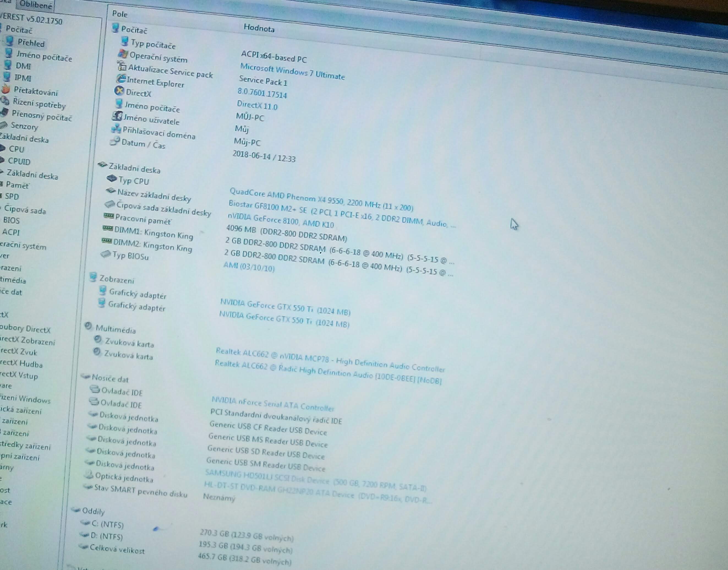Click the Řízení spotřeby power icon

click(5, 101)
